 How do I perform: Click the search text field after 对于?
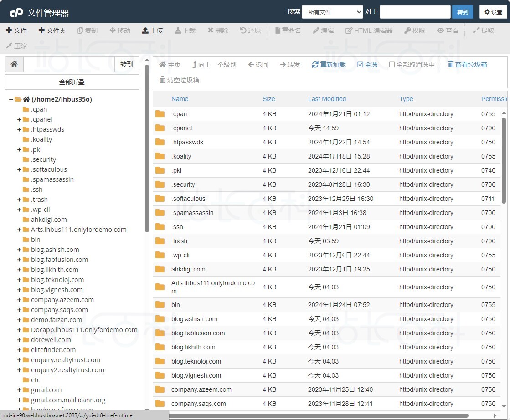415,12
